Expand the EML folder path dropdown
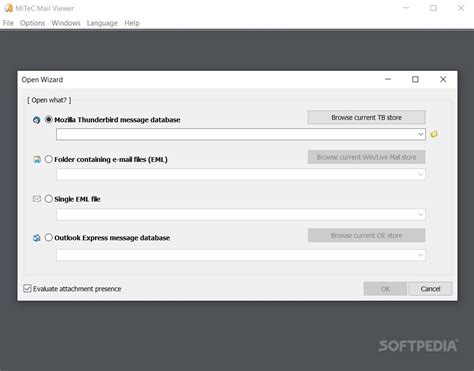Image resolution: width=474 pixels, height=371 pixels. click(x=420, y=174)
